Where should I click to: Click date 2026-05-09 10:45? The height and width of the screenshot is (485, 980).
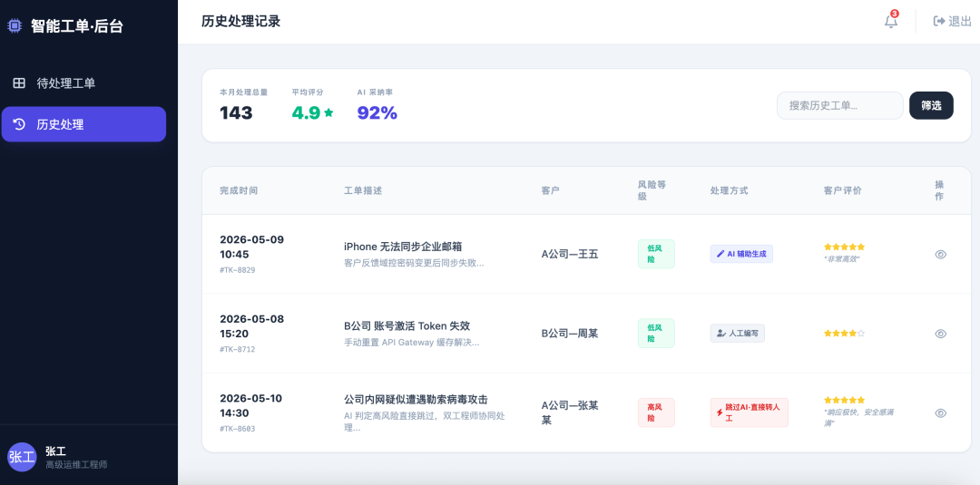click(x=251, y=247)
